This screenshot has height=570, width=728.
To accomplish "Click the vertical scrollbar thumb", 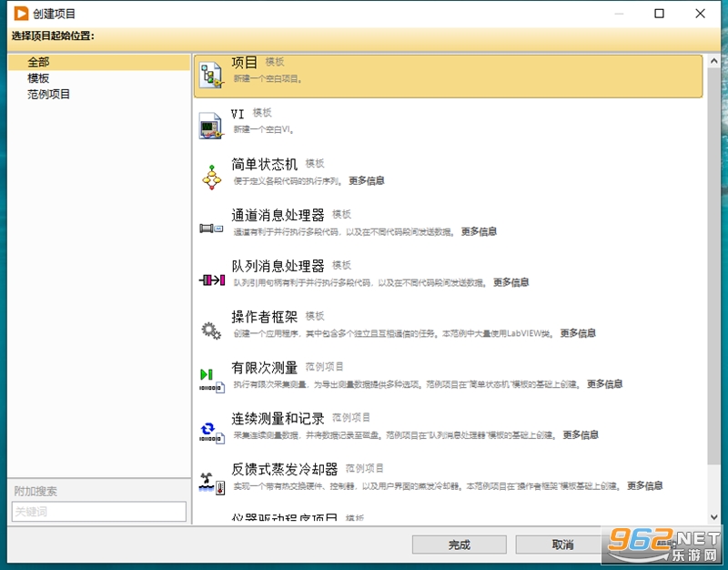I will (x=714, y=265).
